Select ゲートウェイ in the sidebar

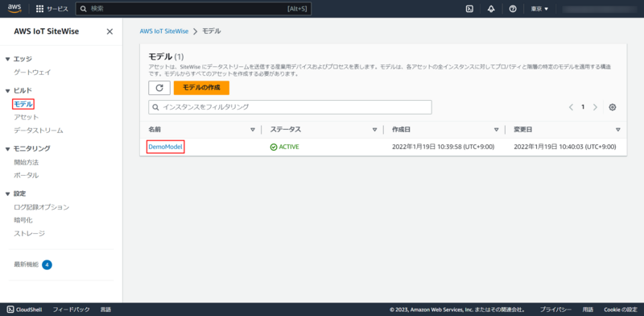32,73
